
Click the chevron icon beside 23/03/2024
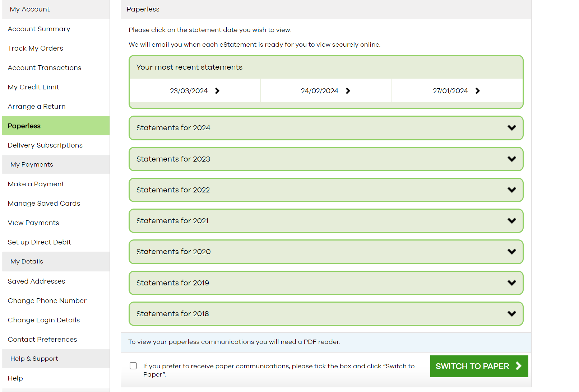coord(217,91)
